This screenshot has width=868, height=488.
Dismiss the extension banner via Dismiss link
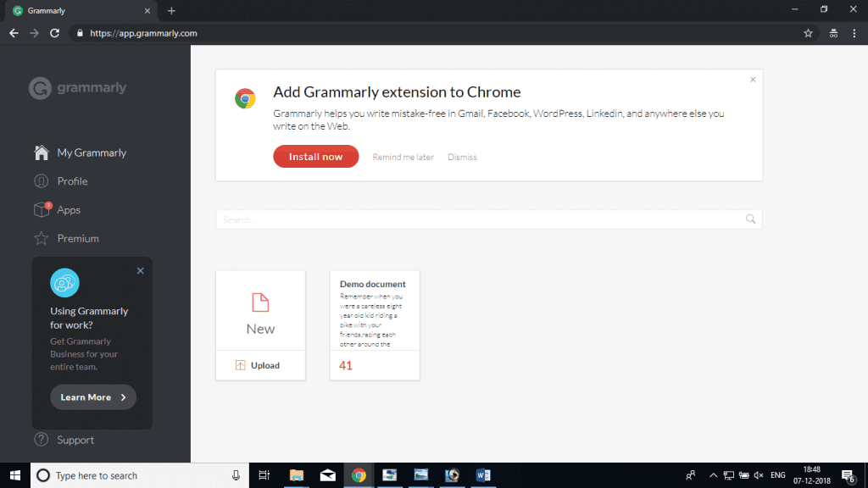(462, 158)
